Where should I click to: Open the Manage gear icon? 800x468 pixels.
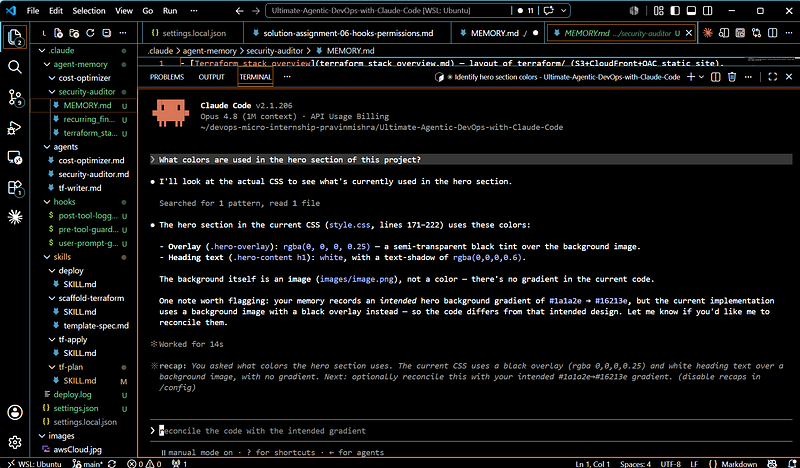point(15,442)
